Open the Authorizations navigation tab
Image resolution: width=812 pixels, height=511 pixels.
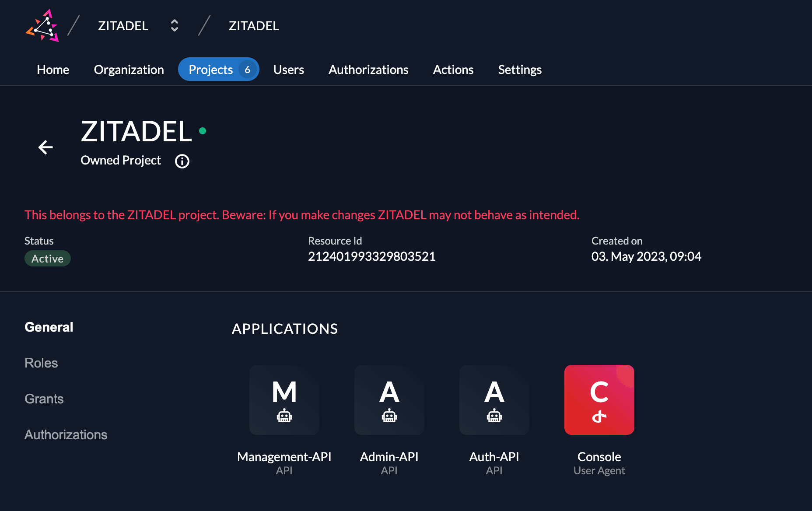[x=368, y=69]
